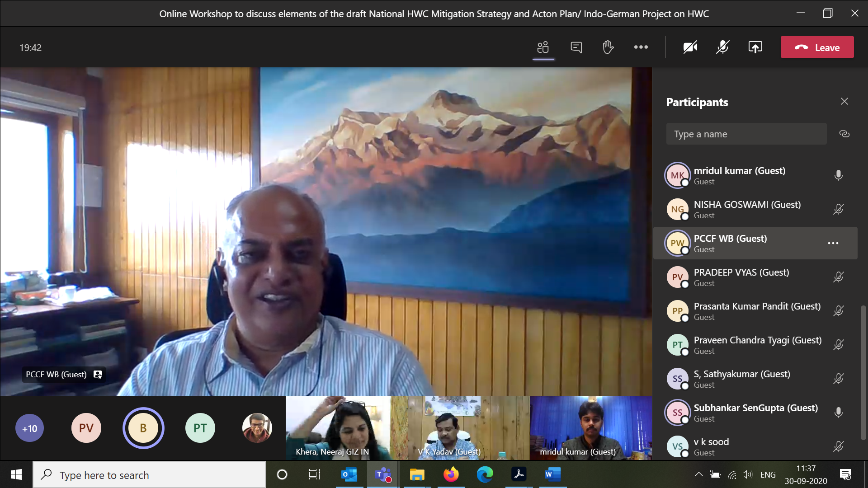Open the meeting chat conversation icon

click(576, 47)
